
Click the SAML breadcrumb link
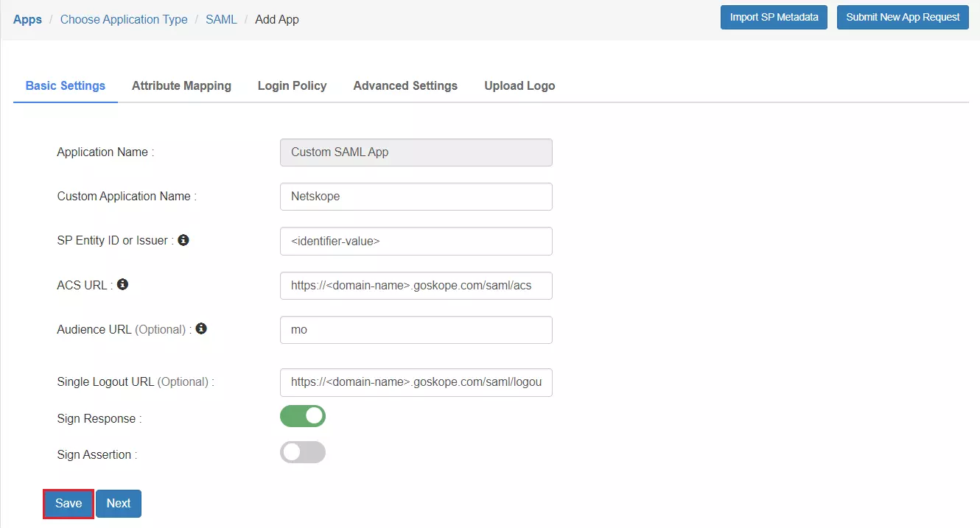tap(221, 19)
